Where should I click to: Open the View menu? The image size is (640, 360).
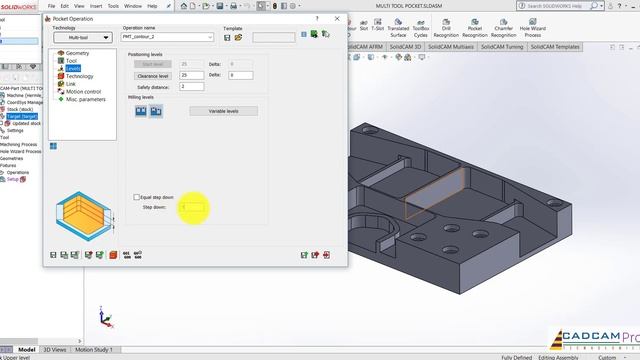click(x=79, y=6)
